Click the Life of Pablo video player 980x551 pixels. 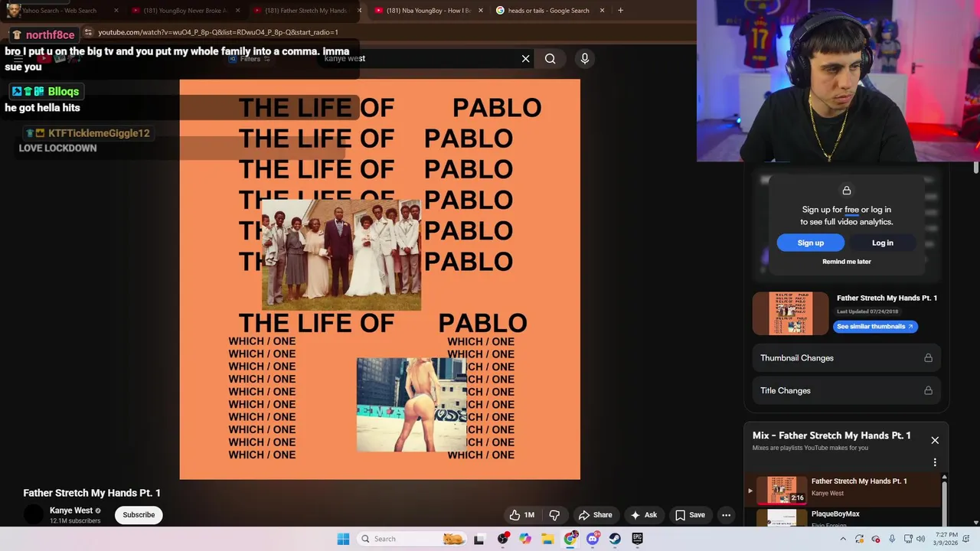[x=380, y=279]
